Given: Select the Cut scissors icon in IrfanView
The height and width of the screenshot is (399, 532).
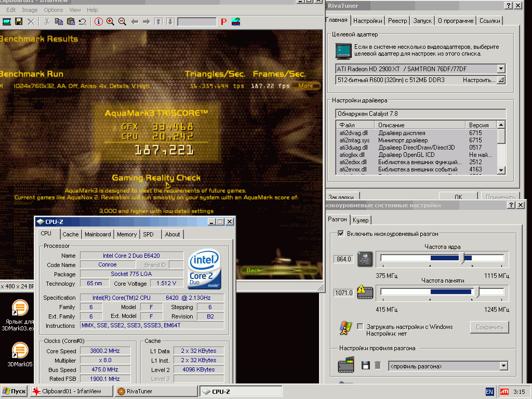Looking at the screenshot, I should (47, 22).
